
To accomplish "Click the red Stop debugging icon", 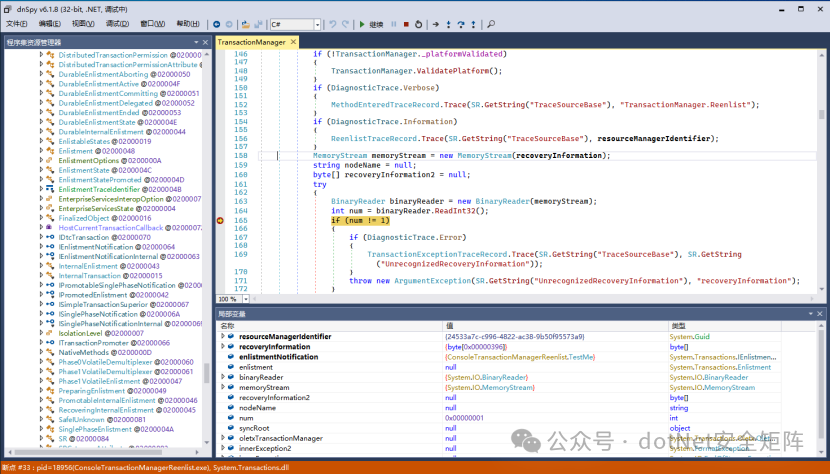I will pyautogui.click(x=405, y=23).
